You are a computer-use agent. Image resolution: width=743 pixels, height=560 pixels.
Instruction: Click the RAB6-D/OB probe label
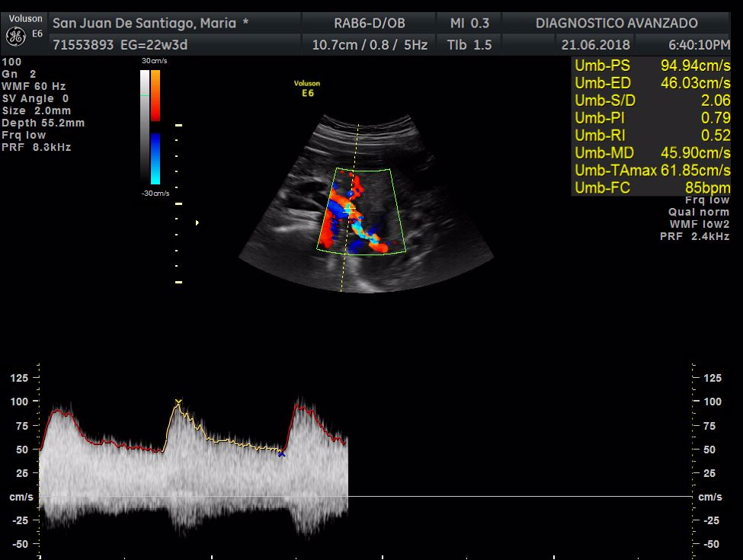click(x=370, y=23)
